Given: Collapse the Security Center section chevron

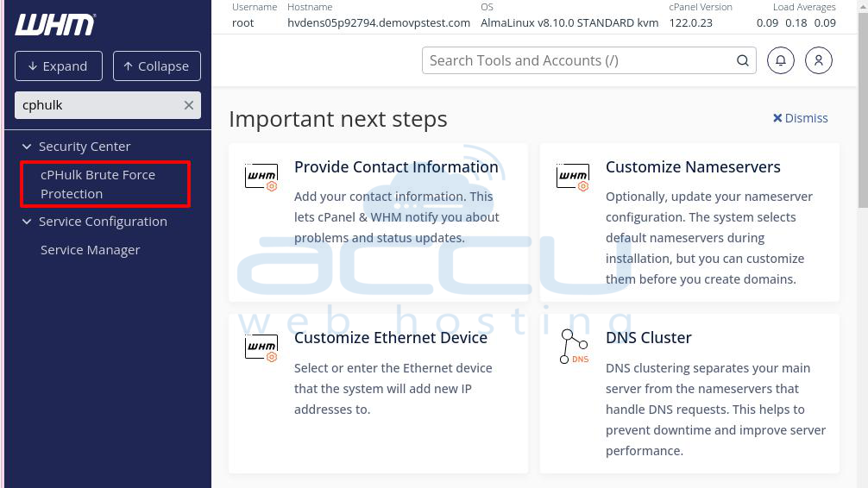Looking at the screenshot, I should tap(27, 147).
